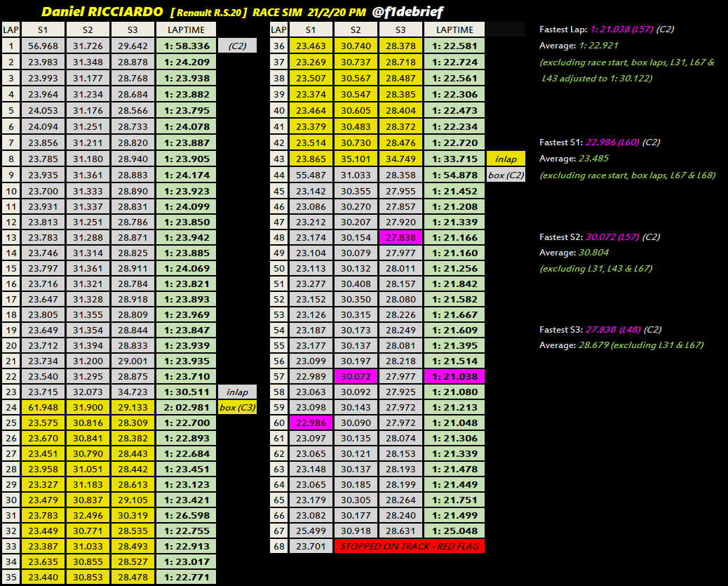Viewport: 728px width, 586px height.
Task: Select S2 value 30.079 on lap 49
Action: coord(356,253)
